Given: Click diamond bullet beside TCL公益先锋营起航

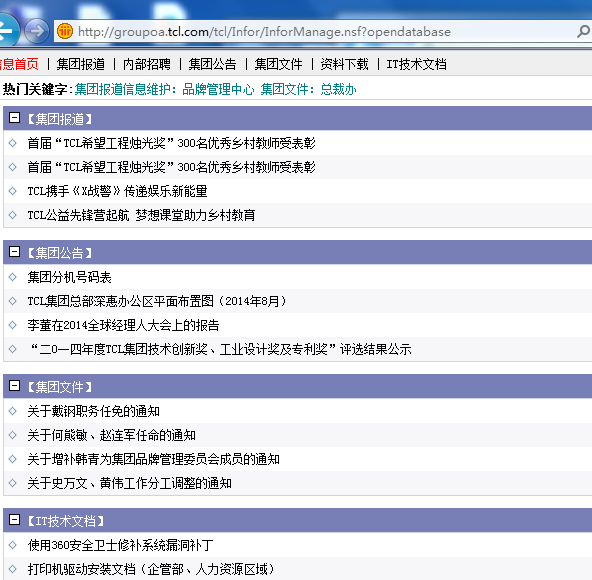Looking at the screenshot, I should 12,215.
